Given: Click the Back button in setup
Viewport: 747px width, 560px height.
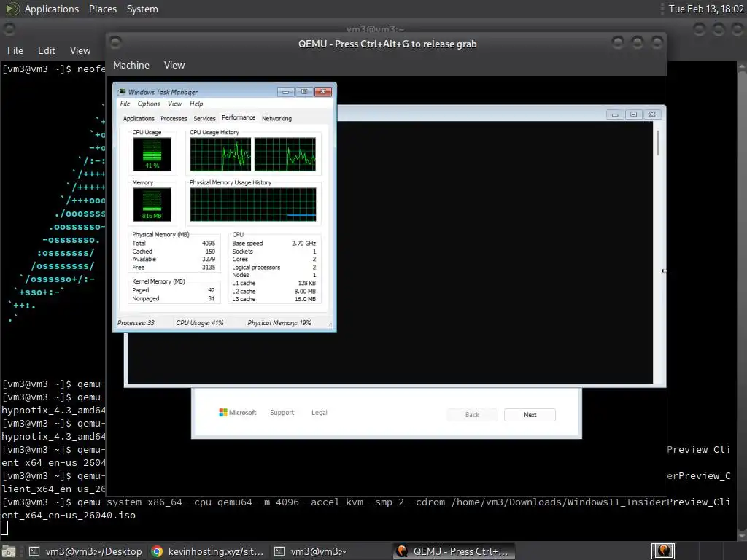Looking at the screenshot, I should tap(472, 415).
